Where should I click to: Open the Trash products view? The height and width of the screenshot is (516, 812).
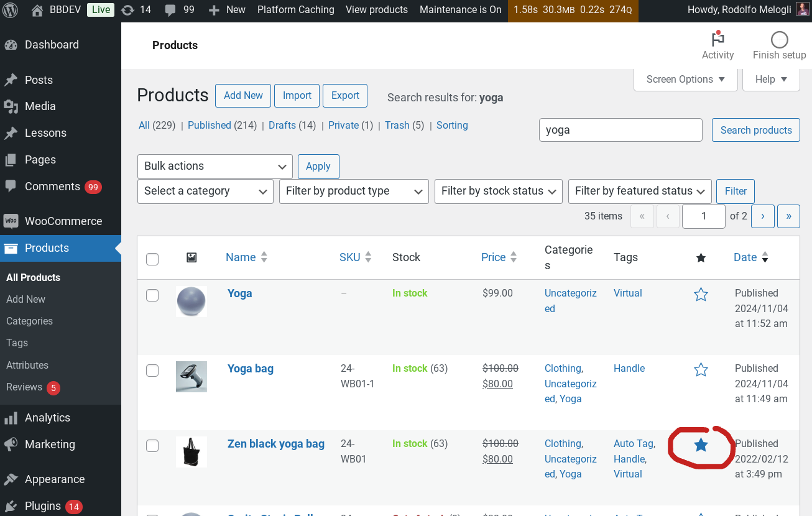397,125
